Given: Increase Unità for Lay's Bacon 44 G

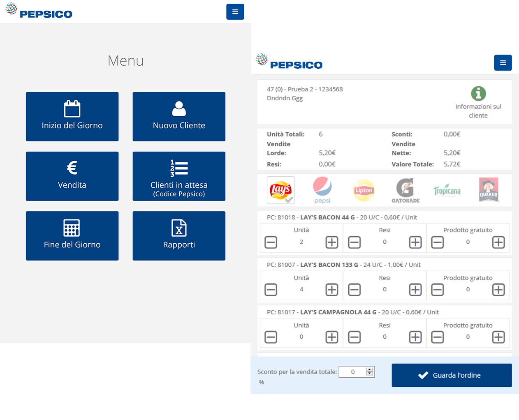Looking at the screenshot, I should tap(332, 242).
